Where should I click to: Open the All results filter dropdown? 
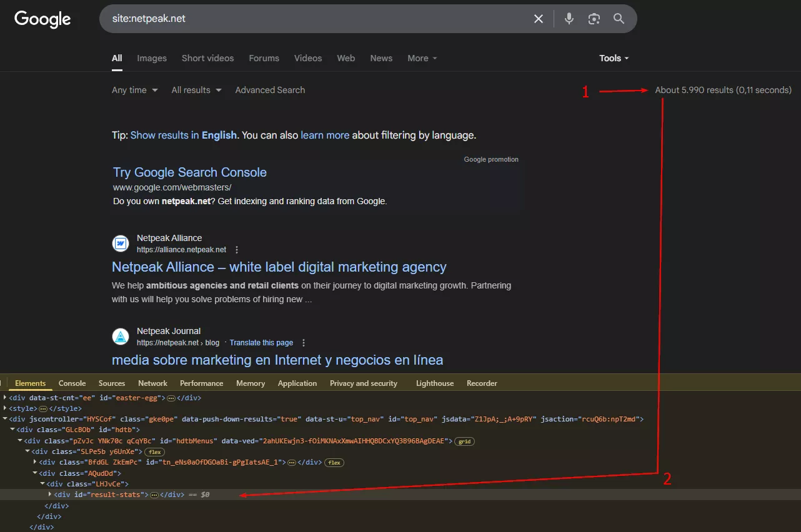click(197, 90)
